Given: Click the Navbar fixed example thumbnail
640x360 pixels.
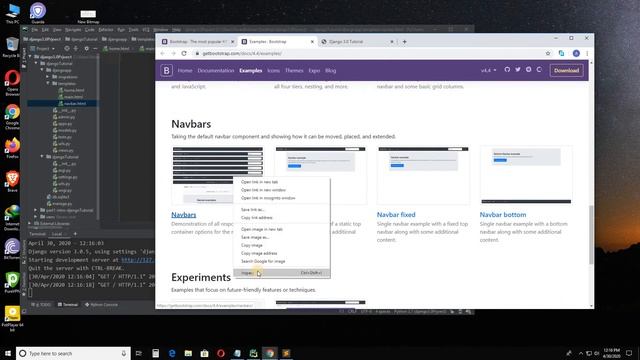Looking at the screenshot, I should pyautogui.click(x=423, y=175).
